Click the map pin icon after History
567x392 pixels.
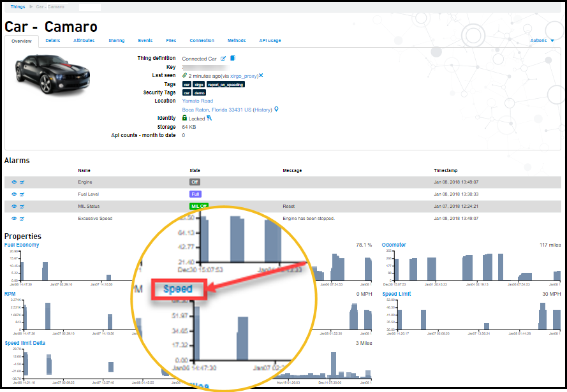tap(276, 109)
